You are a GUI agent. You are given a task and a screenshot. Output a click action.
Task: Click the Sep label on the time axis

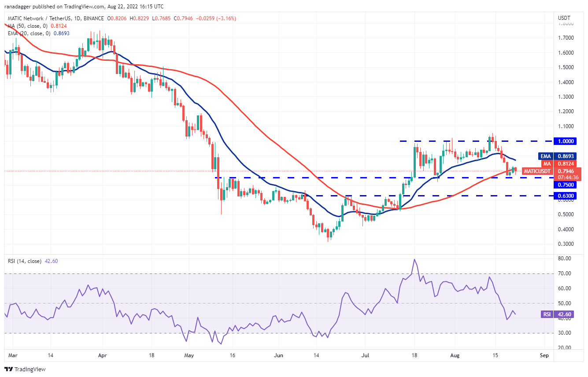[x=544, y=355]
